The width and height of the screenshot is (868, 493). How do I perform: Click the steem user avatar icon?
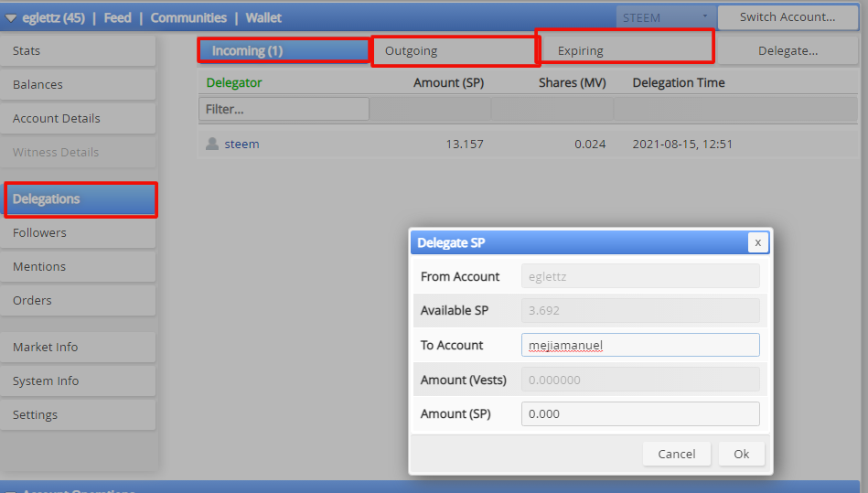[x=212, y=144]
